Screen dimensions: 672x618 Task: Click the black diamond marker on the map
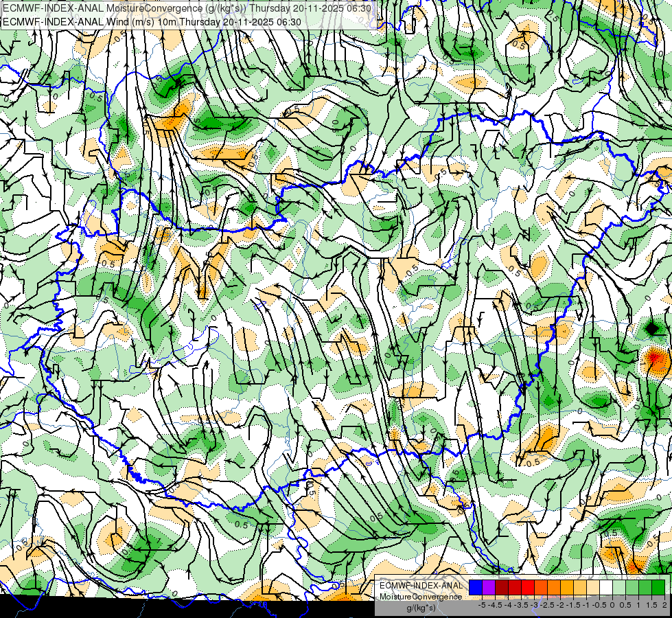(652, 330)
